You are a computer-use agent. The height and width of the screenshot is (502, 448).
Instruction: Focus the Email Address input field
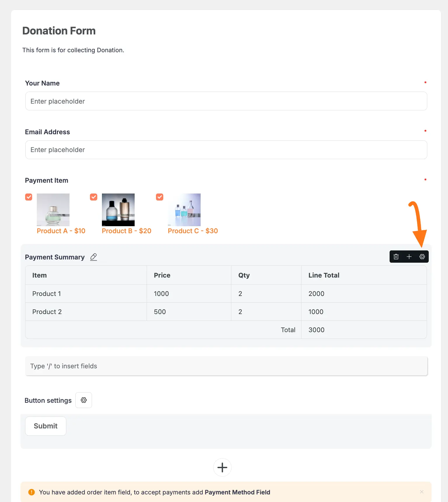pyautogui.click(x=226, y=150)
